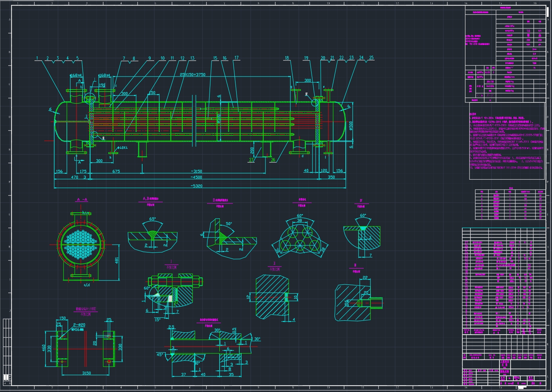This screenshot has width=552, height=392.
Task: Select the 3150 dimension under saddle detail
Action: (x=86, y=373)
